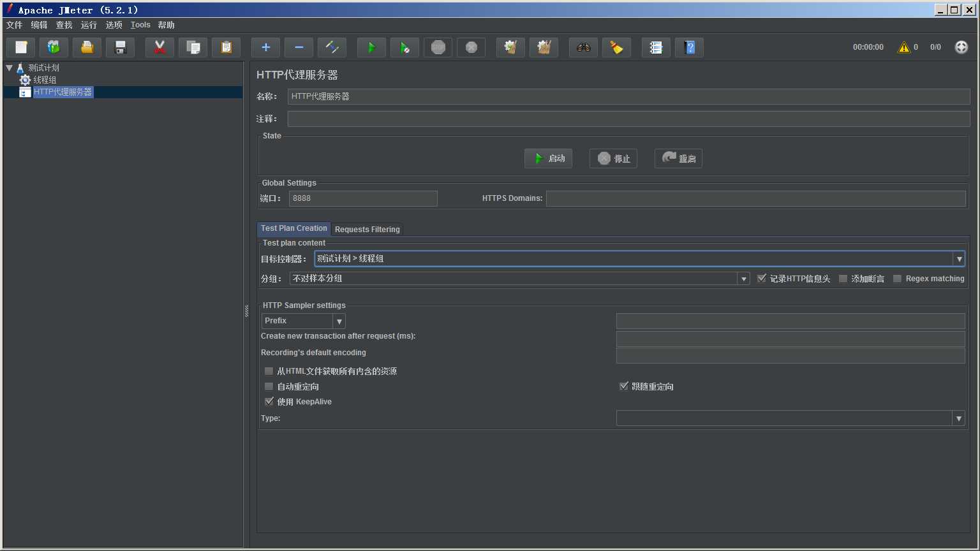Click the Cut scissors icon

(x=160, y=47)
